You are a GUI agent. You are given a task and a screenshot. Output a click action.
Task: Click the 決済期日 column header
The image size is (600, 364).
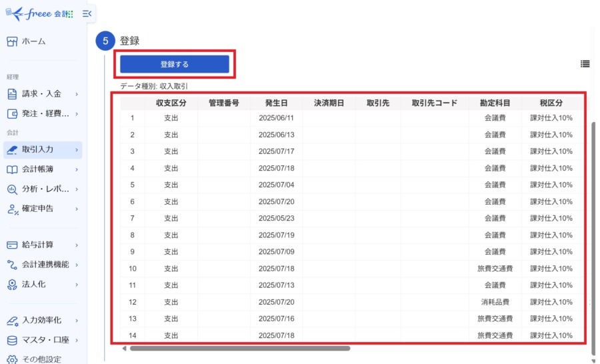329,103
